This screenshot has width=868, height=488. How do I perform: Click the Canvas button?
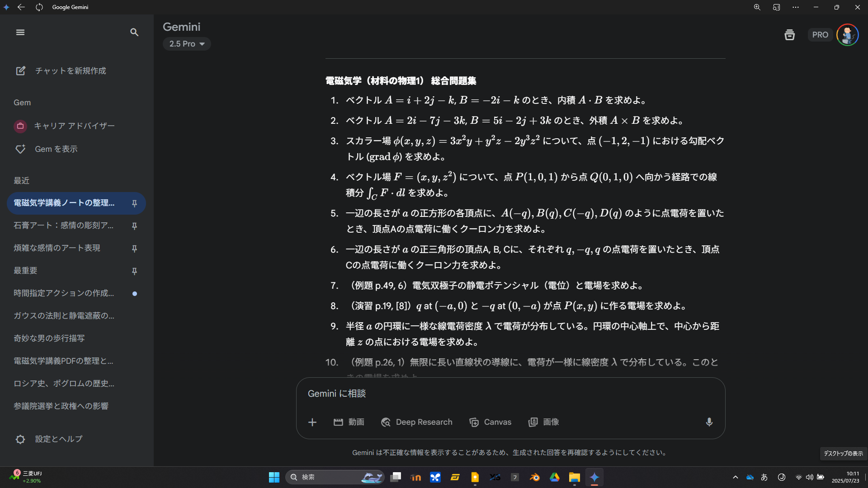(491, 422)
